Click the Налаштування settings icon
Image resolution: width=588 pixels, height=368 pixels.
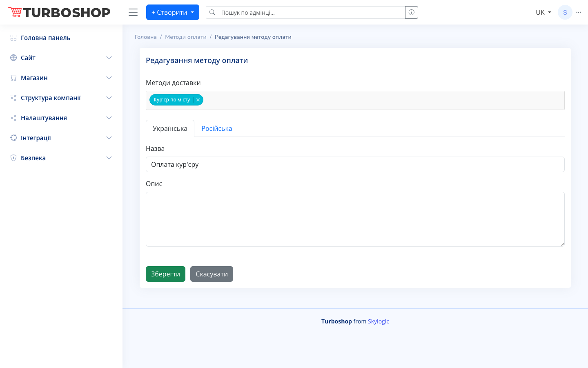13,118
